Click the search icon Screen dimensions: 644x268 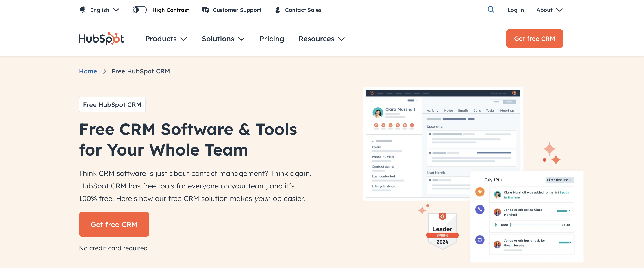click(491, 9)
